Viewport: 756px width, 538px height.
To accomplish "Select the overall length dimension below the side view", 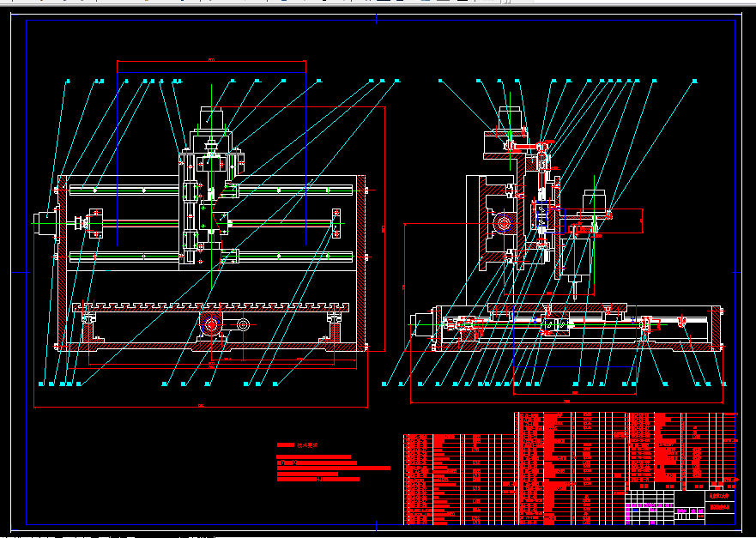I will [566, 402].
